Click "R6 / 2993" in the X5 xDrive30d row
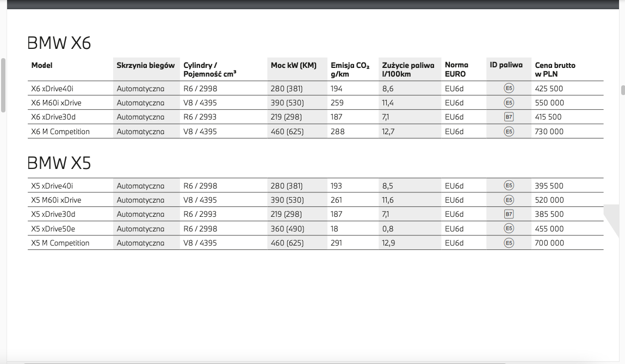The height and width of the screenshot is (364, 625). (x=200, y=214)
